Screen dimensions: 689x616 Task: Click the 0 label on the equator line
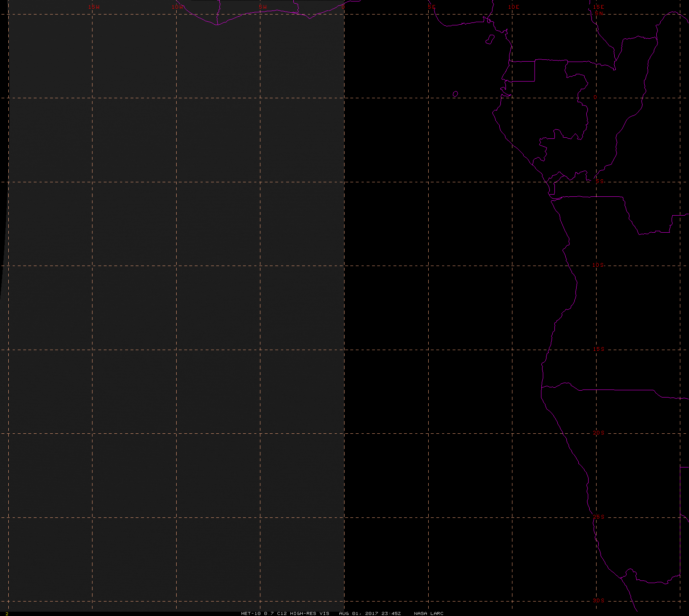click(595, 97)
